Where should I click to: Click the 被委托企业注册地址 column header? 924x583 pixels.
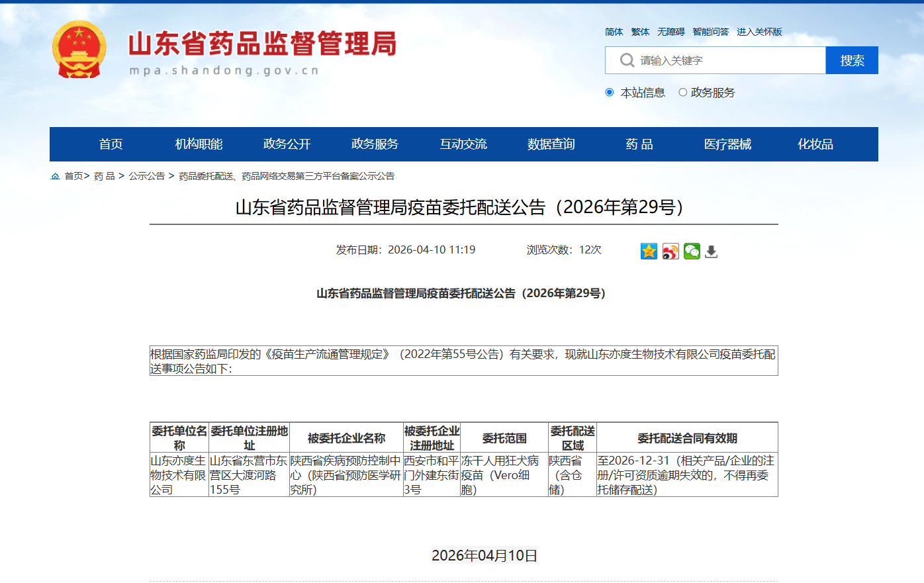coord(432,438)
